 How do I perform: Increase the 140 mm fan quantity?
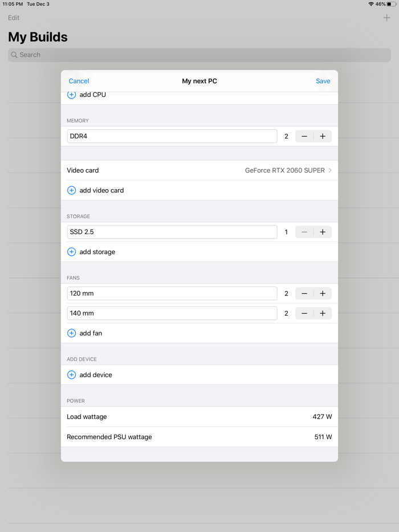(323, 313)
